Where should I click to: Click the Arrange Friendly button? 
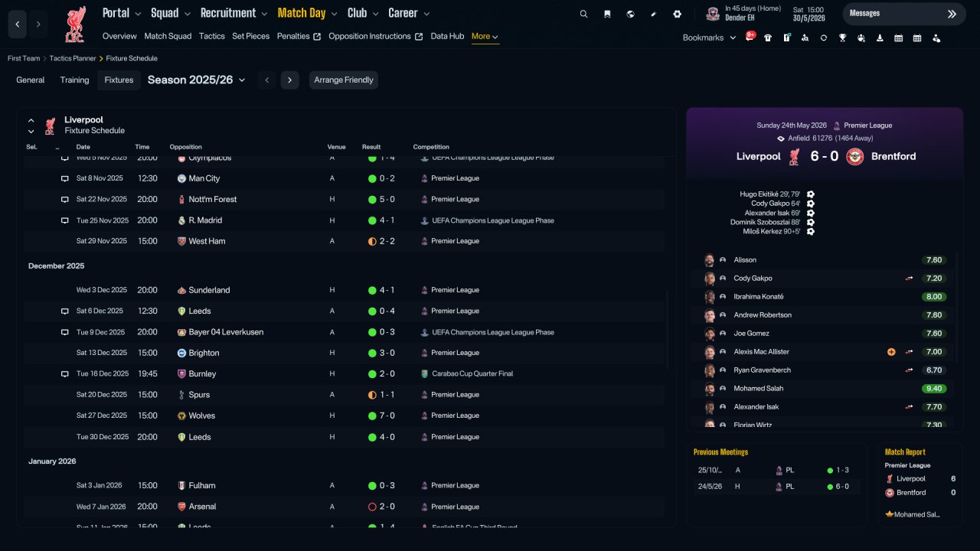344,80
